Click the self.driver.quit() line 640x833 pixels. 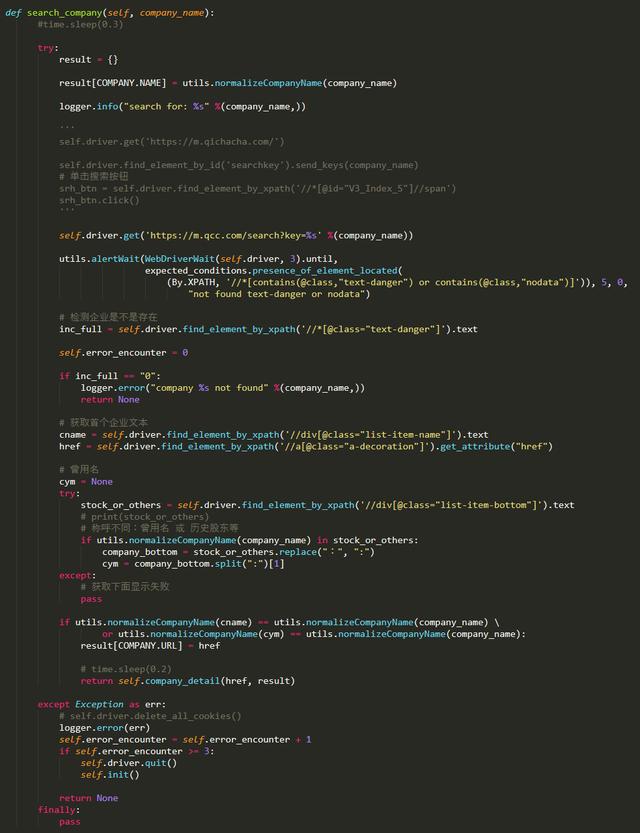click(129, 763)
